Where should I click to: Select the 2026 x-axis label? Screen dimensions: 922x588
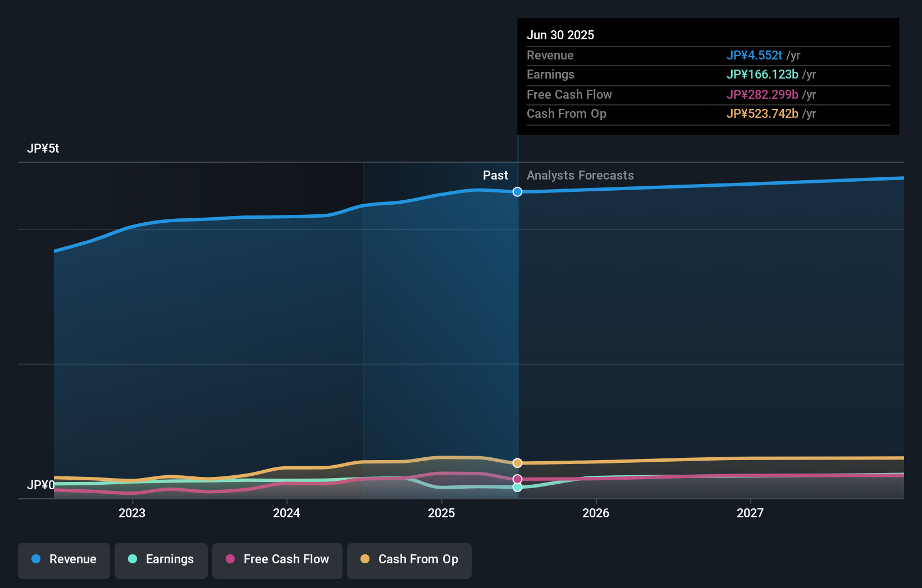coord(596,513)
